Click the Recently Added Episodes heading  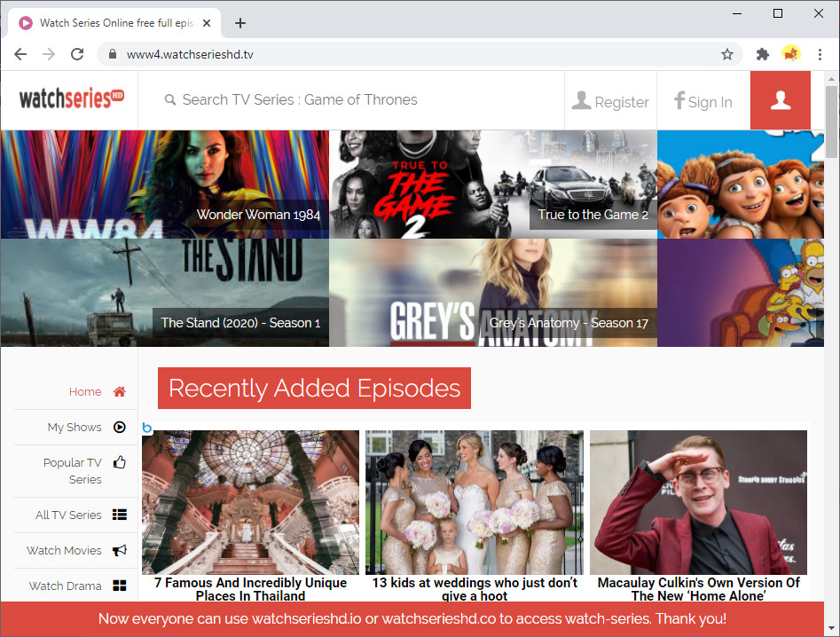point(315,388)
